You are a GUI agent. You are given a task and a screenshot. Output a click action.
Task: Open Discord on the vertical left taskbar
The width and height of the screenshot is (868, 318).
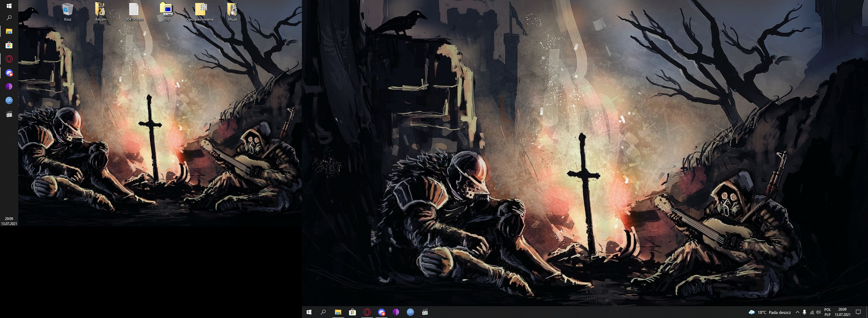[x=9, y=73]
